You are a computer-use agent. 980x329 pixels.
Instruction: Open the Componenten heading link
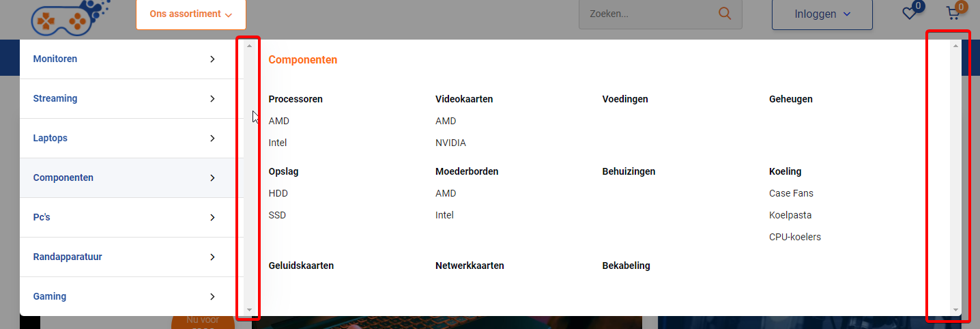[x=302, y=60]
